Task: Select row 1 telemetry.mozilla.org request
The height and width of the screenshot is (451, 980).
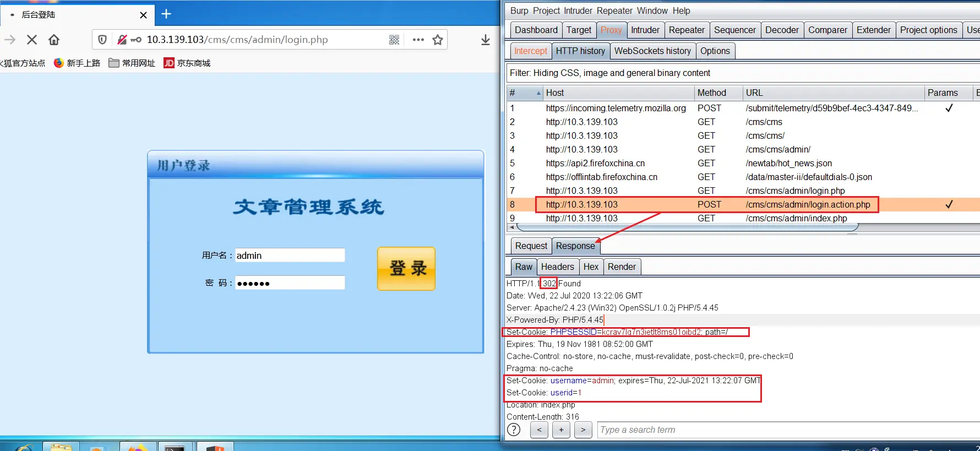Action: pos(743,108)
